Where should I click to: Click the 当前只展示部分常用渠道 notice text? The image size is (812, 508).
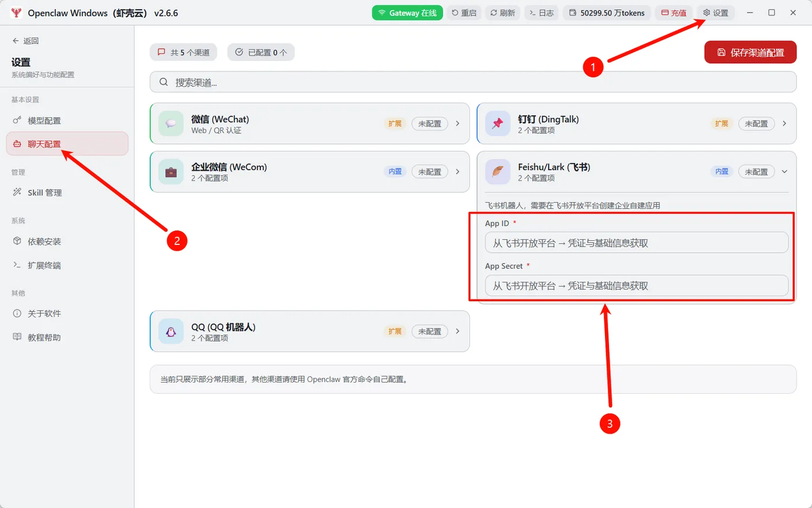tap(285, 380)
